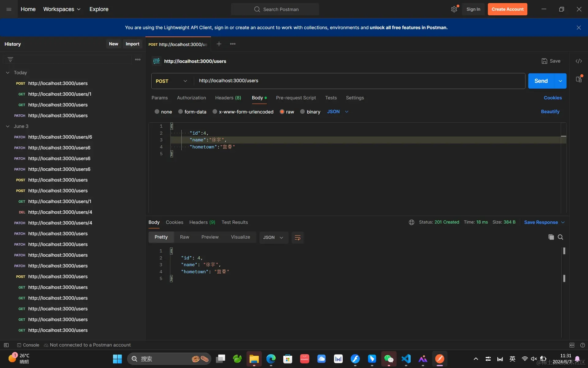Click Postman icon in taskbar
The height and width of the screenshot is (368, 588).
439,359
